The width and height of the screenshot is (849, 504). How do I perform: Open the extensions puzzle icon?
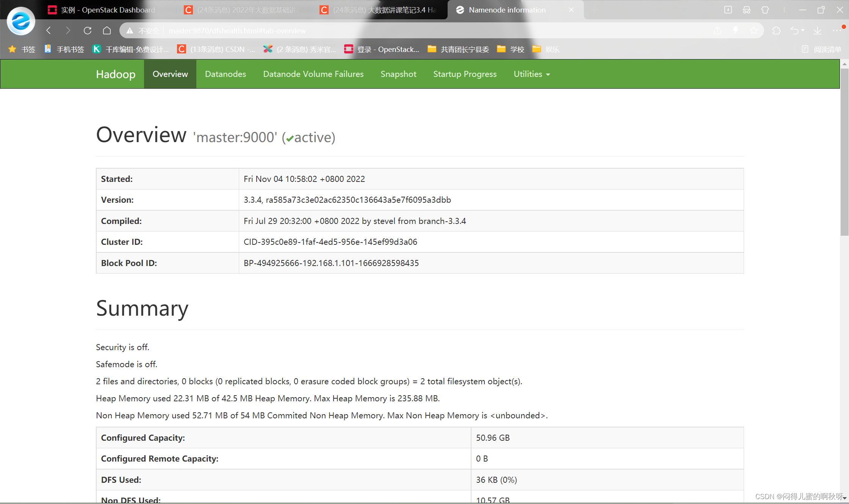[776, 31]
